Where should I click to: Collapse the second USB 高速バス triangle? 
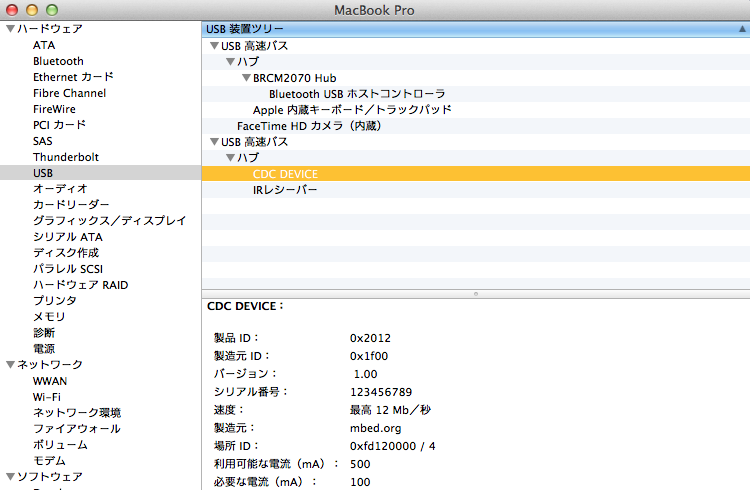[213, 142]
